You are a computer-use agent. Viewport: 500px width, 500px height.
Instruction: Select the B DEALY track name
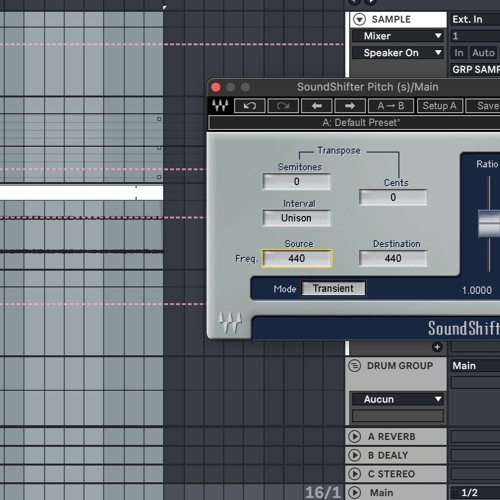388,455
